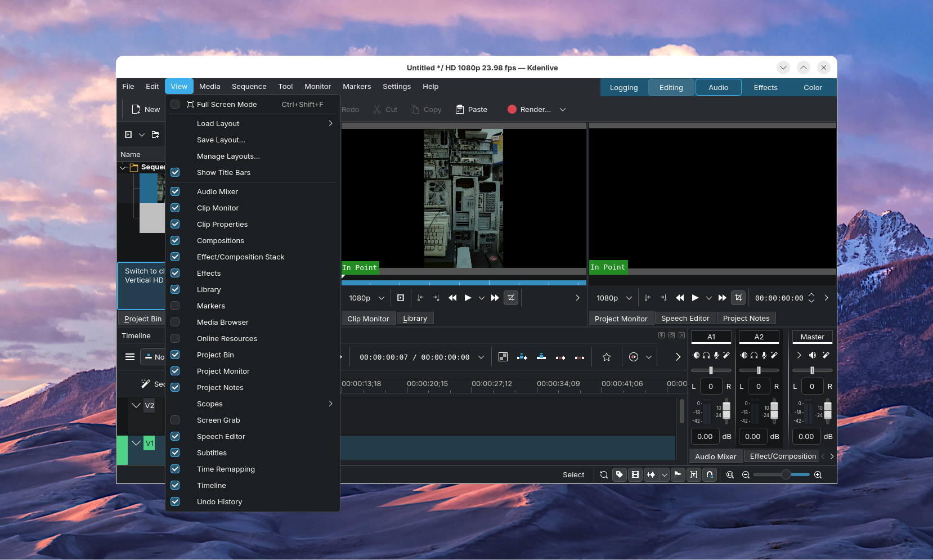Image resolution: width=933 pixels, height=560 pixels.
Task: Adjust the A1 balance slider
Action: click(x=711, y=370)
